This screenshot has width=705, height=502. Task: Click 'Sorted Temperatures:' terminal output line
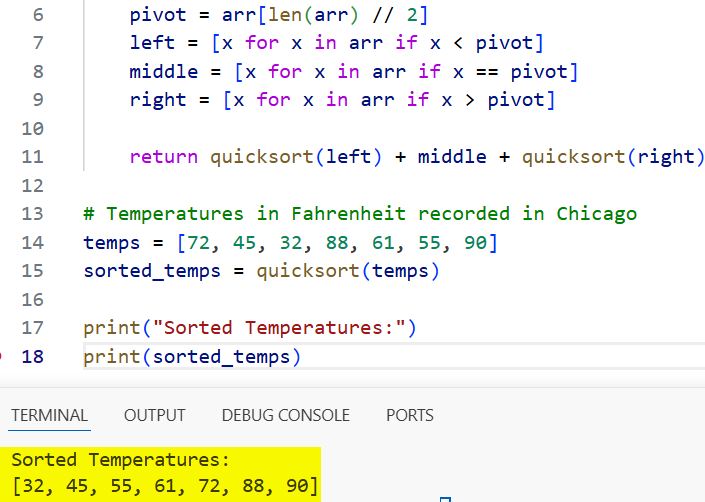[x=120, y=460]
